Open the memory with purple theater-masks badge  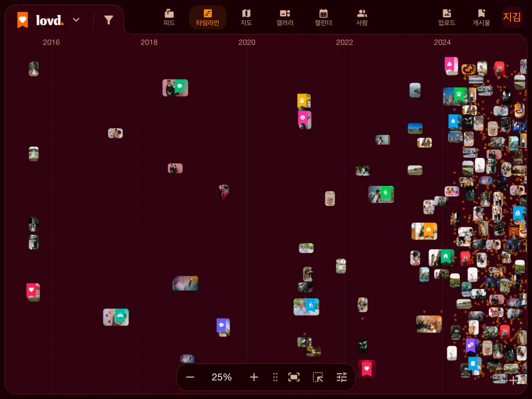472,347
